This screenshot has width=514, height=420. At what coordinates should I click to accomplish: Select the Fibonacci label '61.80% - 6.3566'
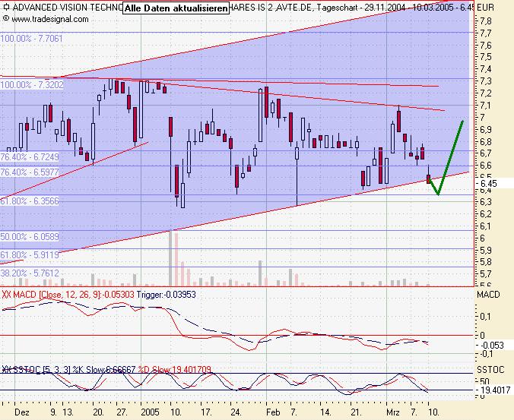coord(30,201)
